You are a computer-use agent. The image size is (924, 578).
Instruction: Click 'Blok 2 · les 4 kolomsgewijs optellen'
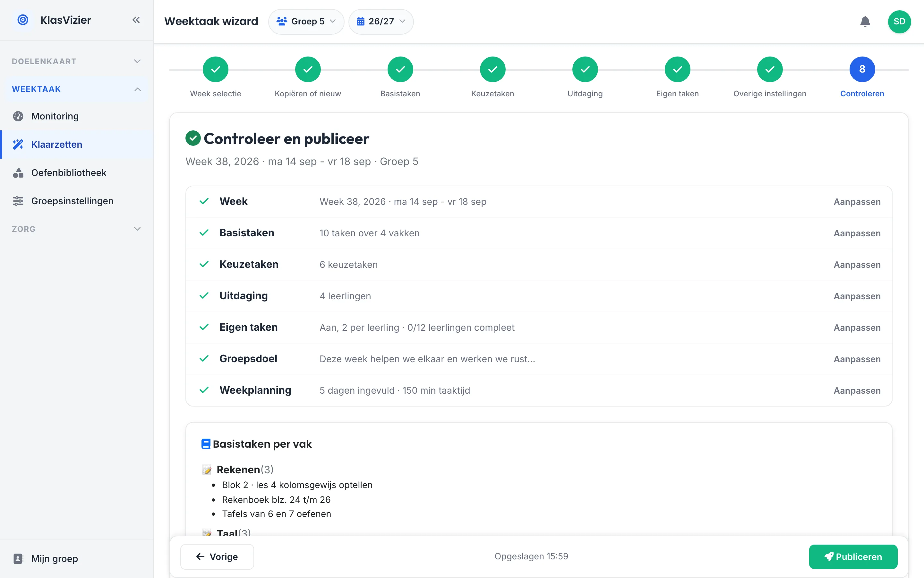(x=297, y=485)
